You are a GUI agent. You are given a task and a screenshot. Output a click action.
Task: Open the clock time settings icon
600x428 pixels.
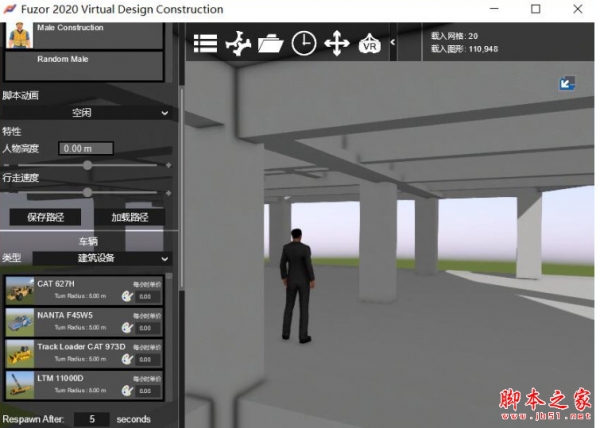pyautogui.click(x=304, y=44)
